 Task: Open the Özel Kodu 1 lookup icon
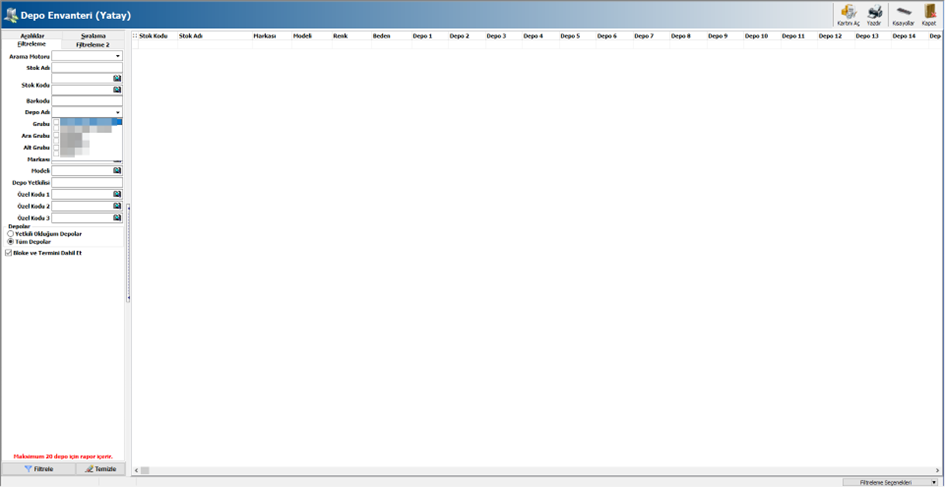tap(118, 194)
